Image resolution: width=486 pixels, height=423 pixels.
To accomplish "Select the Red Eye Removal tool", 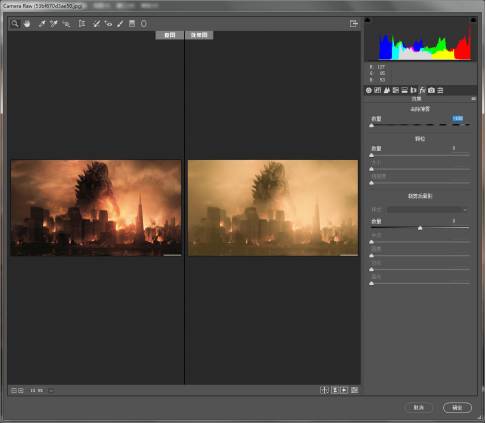I will tap(108, 24).
